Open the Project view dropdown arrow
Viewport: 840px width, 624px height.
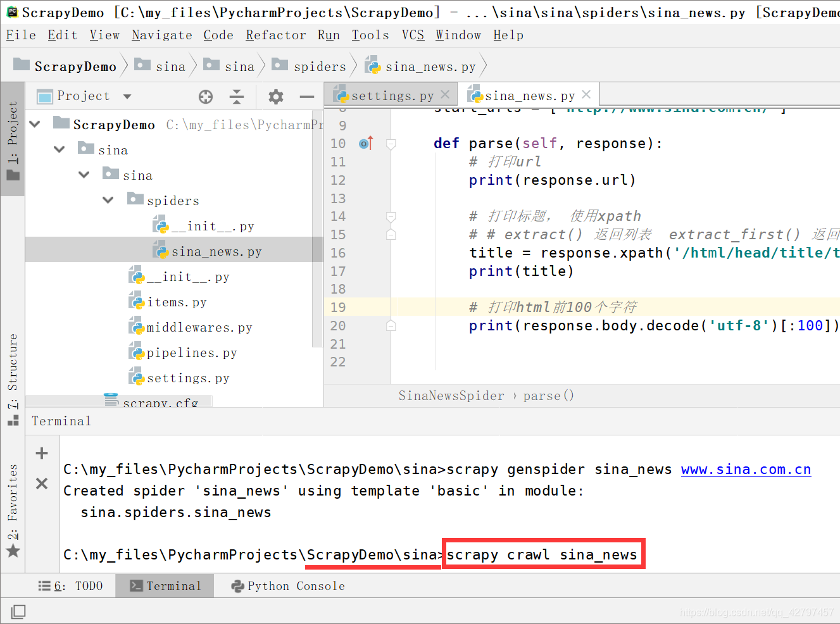127,97
